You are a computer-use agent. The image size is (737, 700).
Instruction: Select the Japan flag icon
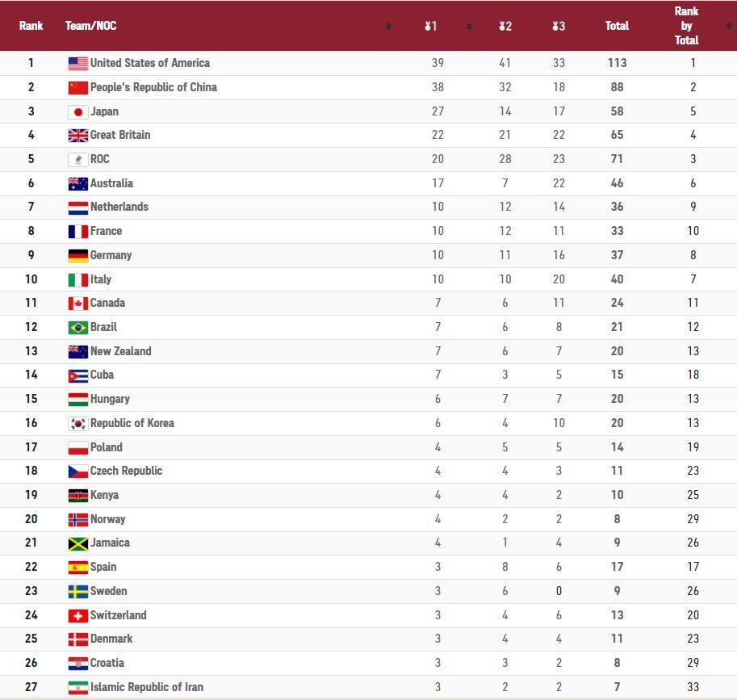[77, 111]
